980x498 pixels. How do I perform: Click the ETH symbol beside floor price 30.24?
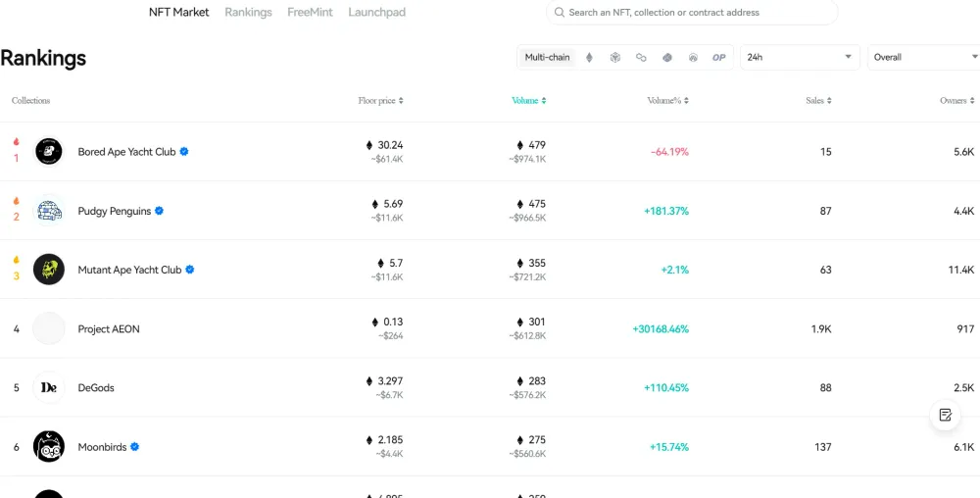click(369, 145)
